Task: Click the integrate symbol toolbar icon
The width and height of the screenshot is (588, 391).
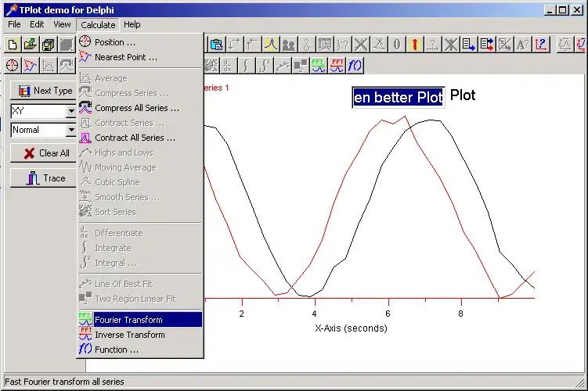Action: (246, 66)
